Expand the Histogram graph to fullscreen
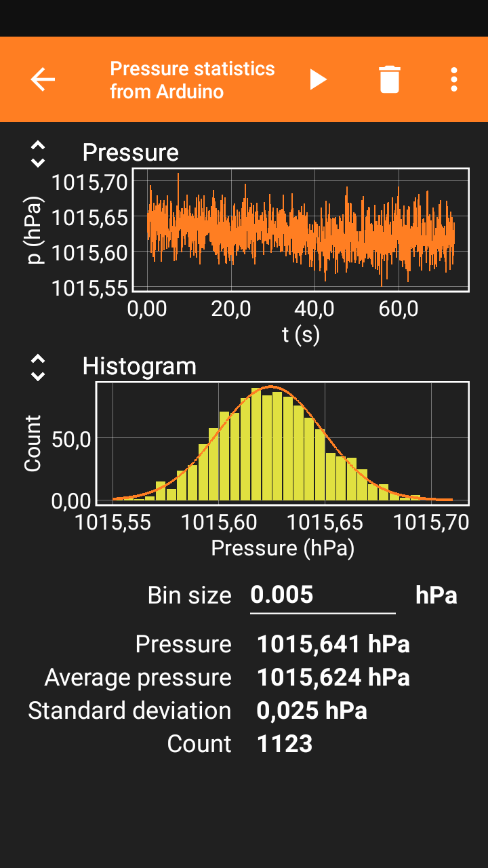 [x=38, y=367]
